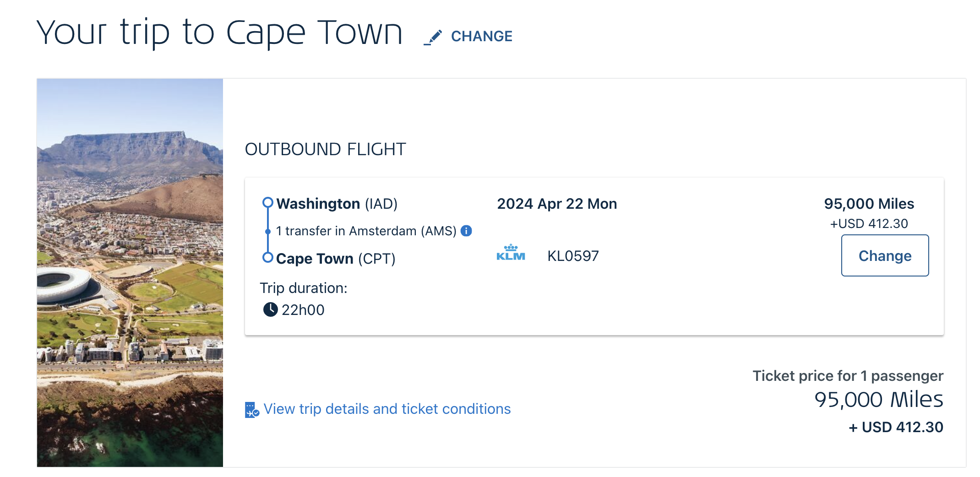Viewport: 980px width, 477px height.
Task: Open the CHANGE trip editor
Action: coord(481,36)
